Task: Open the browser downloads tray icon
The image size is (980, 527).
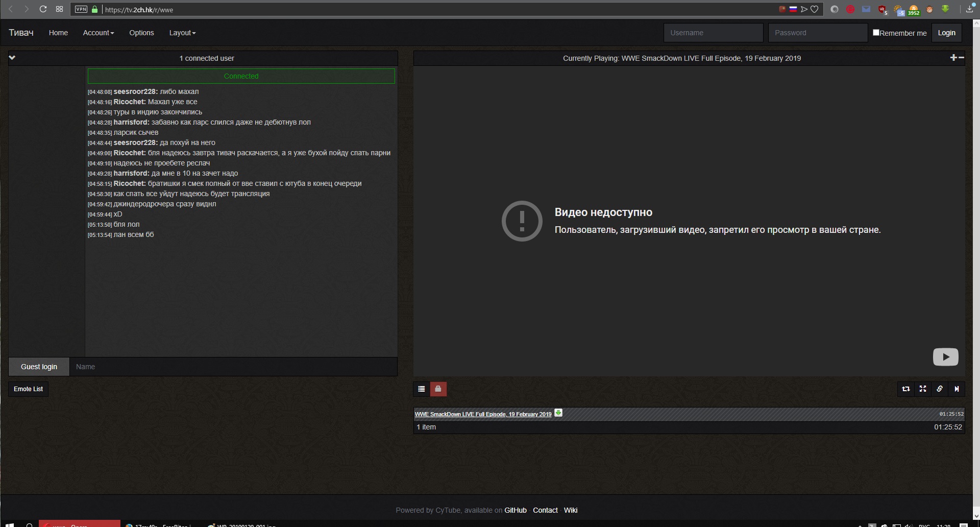Action: click(969, 8)
